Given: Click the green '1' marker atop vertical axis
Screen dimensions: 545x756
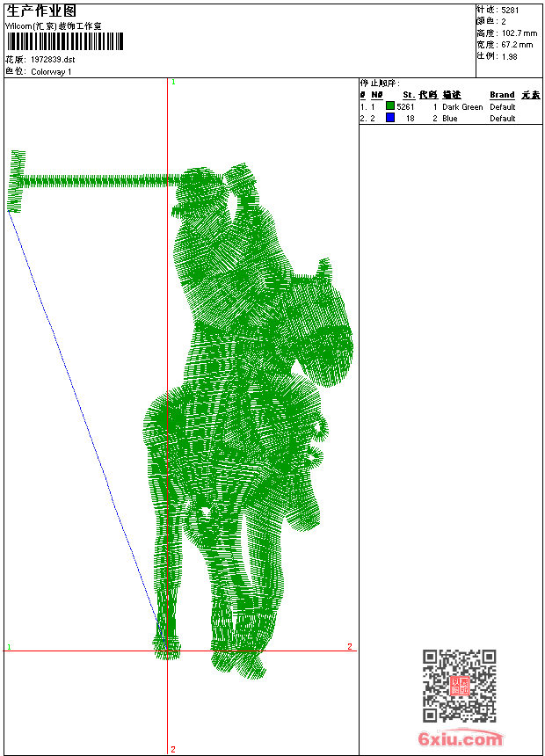Looking at the screenshot, I should (174, 83).
